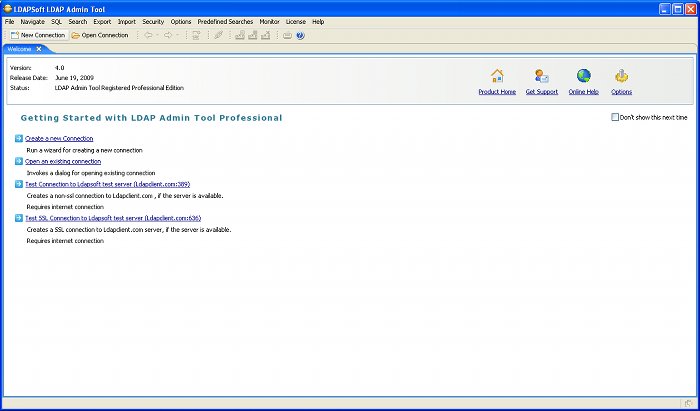The image size is (700, 411).
Task: Open the Security menu
Action: [153, 21]
